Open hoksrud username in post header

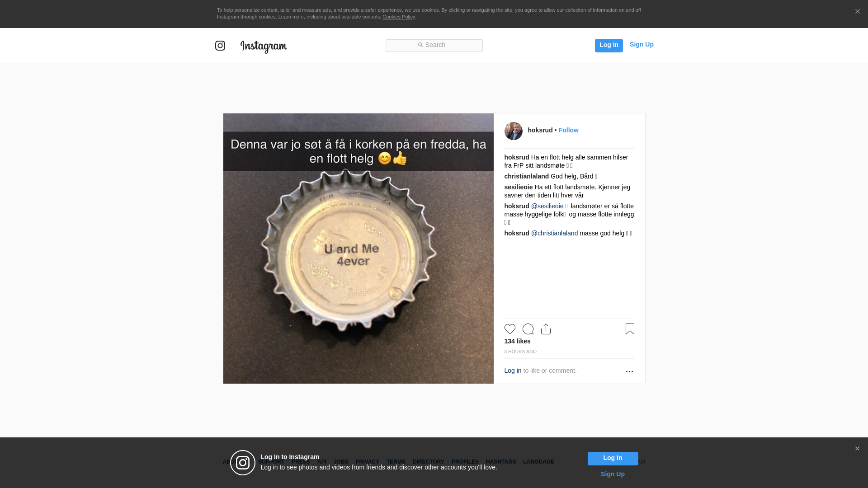point(540,130)
